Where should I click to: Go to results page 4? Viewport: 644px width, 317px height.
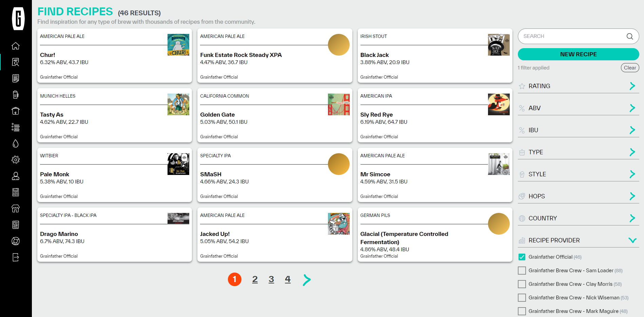coord(288,279)
